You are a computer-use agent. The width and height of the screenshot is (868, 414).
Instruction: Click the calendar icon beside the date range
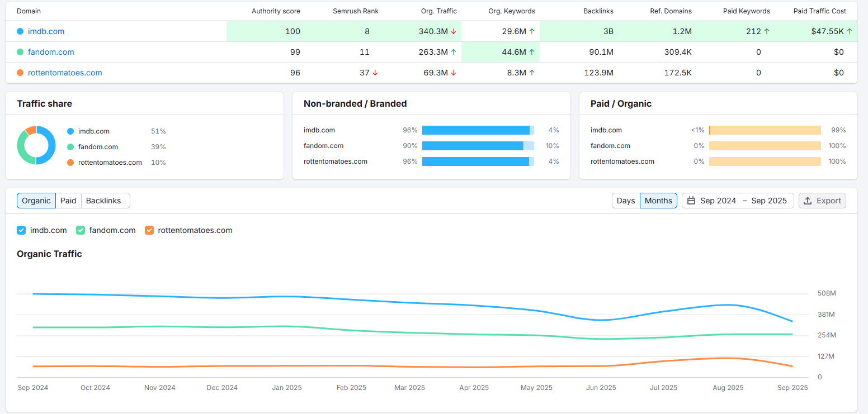(692, 200)
